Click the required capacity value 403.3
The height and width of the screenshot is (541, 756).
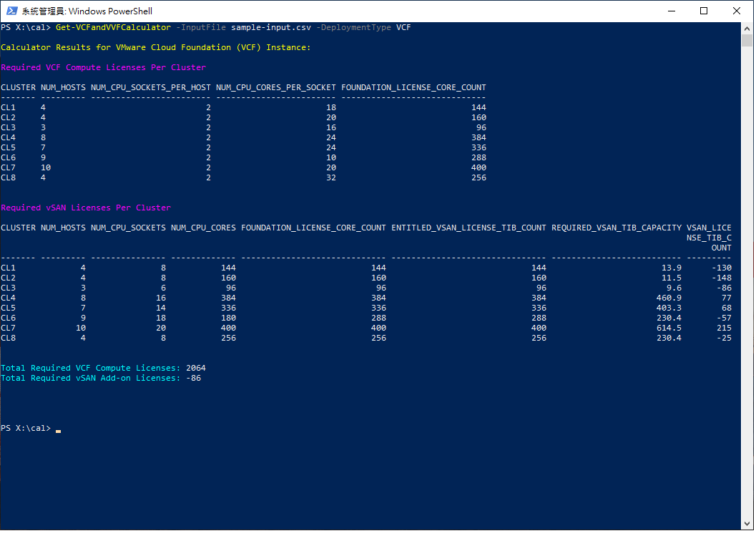tap(669, 308)
